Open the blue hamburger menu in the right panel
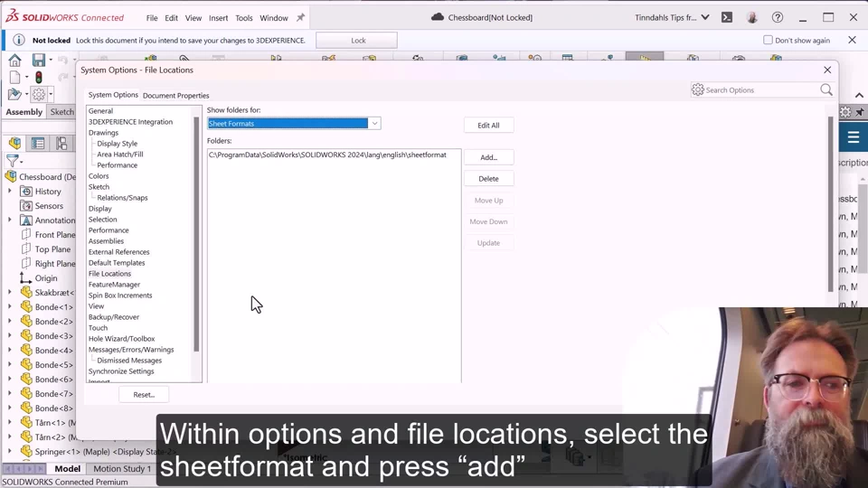Image resolution: width=868 pixels, height=488 pixels. pyautogui.click(x=853, y=137)
